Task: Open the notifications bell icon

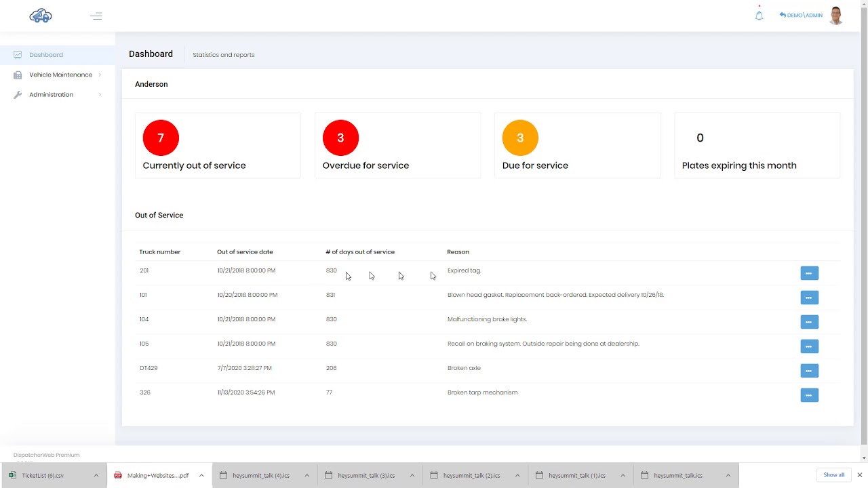Action: tap(759, 16)
